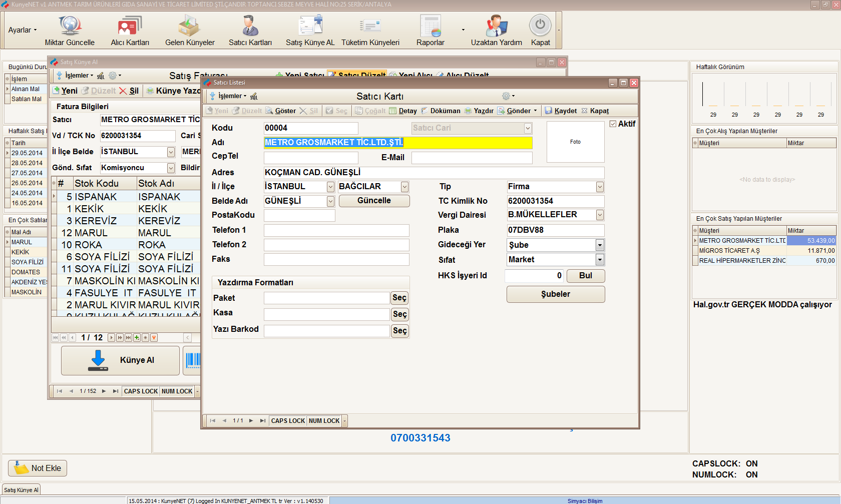Click DOMATES in En Çok Satılan list
This screenshot has width=841, height=504.
click(26, 272)
